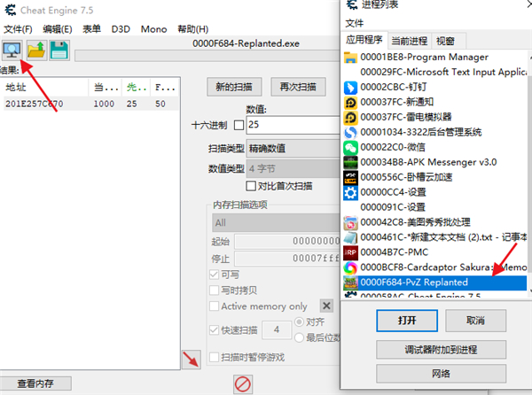Click the X button beside Active memory only
Viewport: 532px width, 395px height.
tap(326, 306)
